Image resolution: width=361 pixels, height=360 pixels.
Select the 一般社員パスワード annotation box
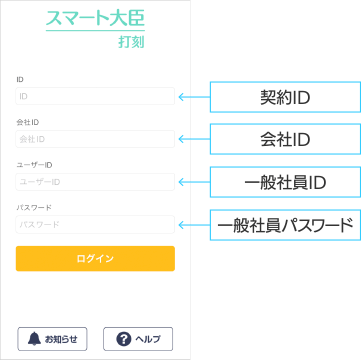point(285,225)
